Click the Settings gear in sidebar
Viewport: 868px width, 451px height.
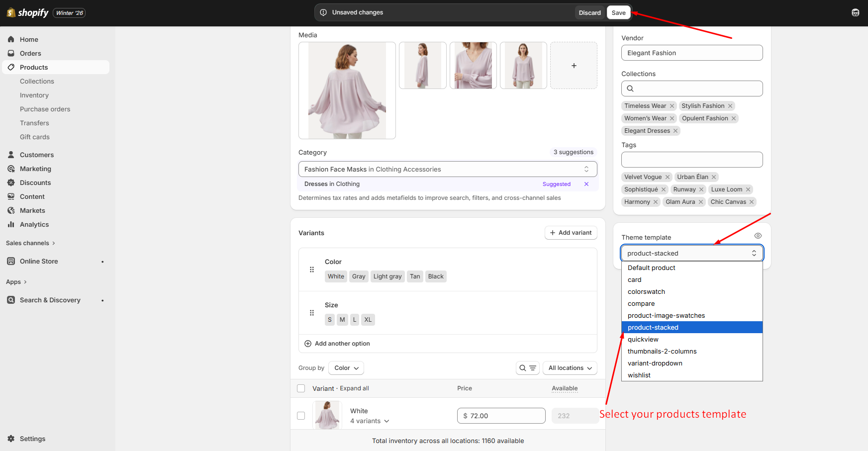coord(11,439)
